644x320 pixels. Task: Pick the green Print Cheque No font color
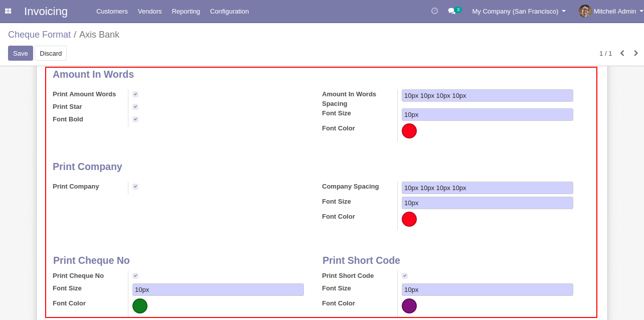point(140,306)
